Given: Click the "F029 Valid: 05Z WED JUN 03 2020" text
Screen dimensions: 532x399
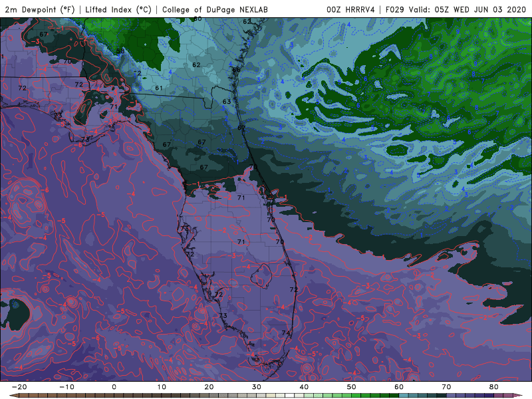Looking at the screenshot, I should coord(456,9).
